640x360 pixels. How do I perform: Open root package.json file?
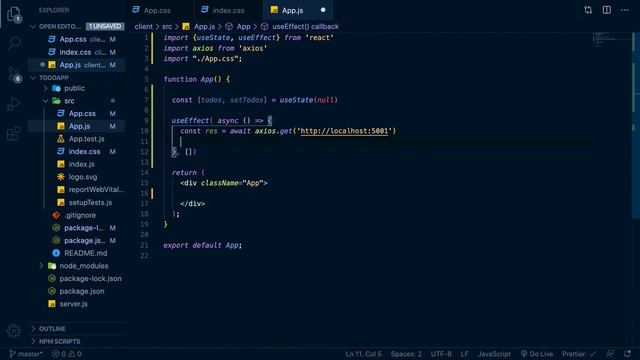(76, 291)
